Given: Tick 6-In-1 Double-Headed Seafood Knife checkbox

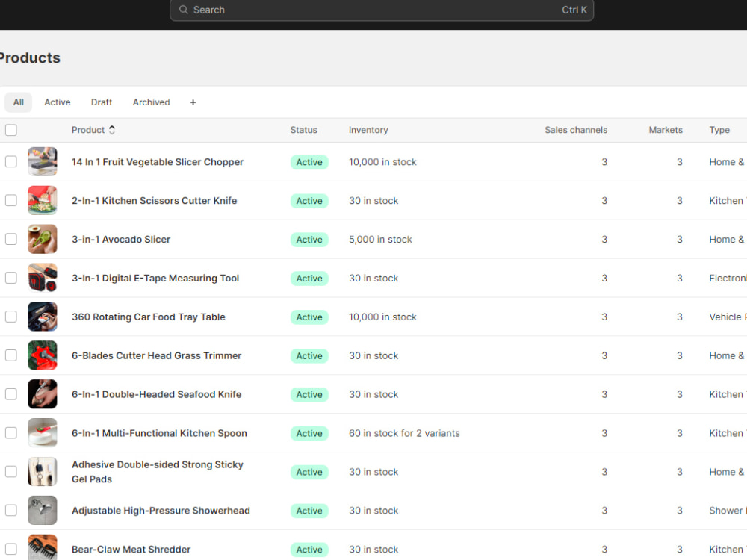Looking at the screenshot, I should pos(11,393).
